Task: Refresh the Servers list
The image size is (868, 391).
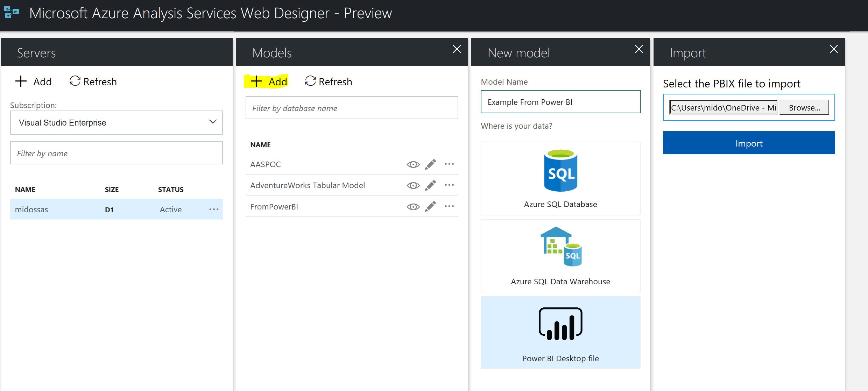Action: tap(93, 81)
